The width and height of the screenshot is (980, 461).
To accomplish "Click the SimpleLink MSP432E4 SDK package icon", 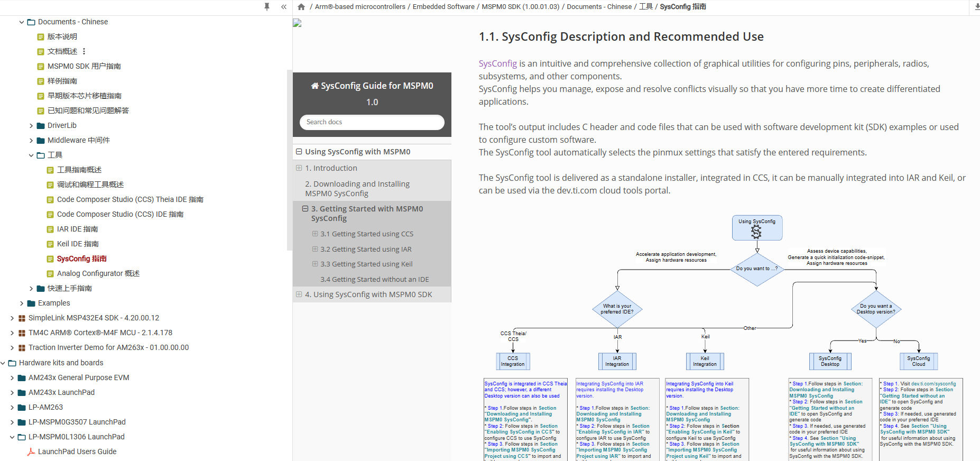I will [x=22, y=318].
